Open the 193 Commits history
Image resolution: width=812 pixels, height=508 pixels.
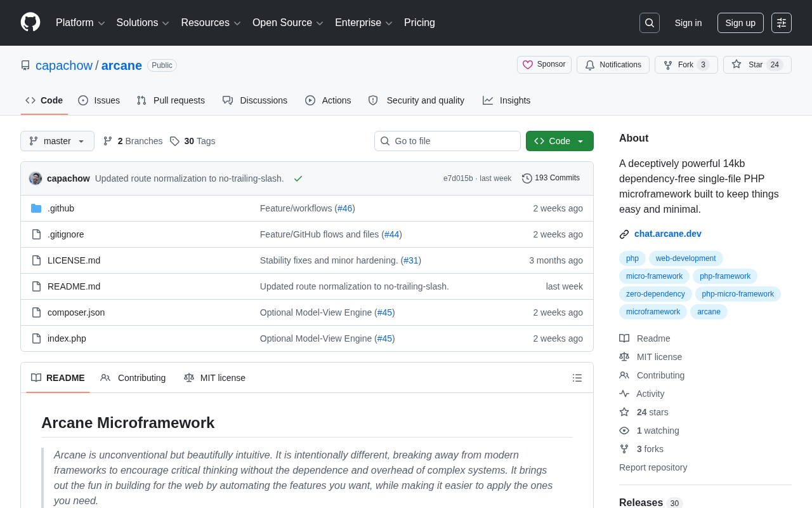pos(551,178)
